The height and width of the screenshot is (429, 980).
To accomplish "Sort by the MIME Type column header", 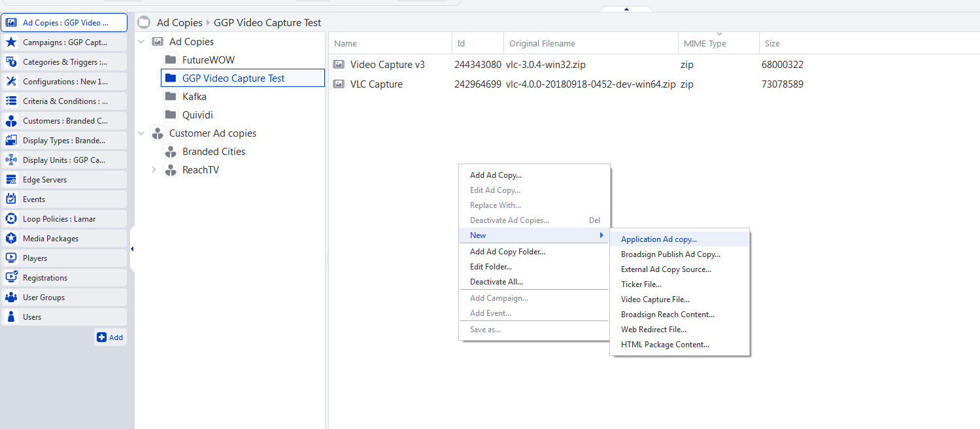I will (705, 44).
